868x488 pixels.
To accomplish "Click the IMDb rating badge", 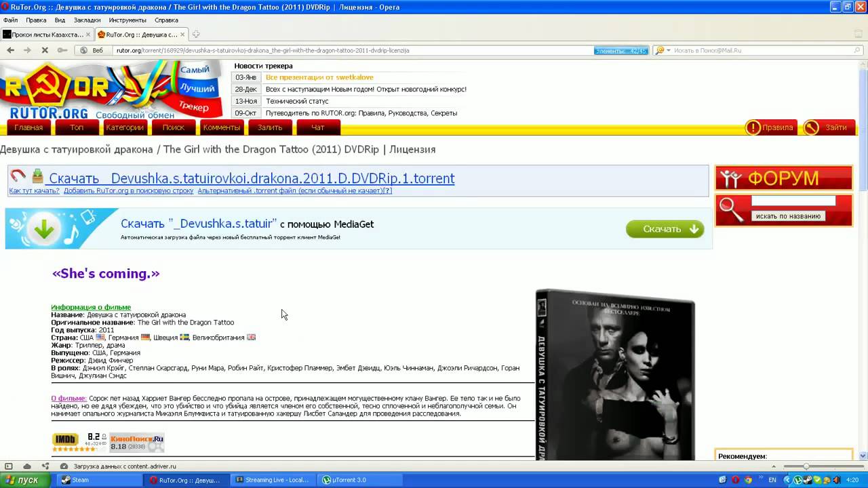I will click(79, 443).
